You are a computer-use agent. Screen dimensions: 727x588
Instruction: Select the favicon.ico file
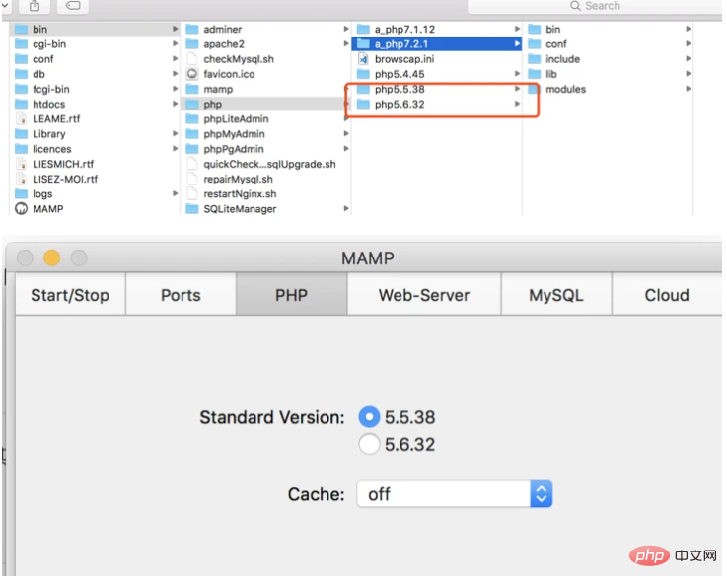(x=266, y=74)
